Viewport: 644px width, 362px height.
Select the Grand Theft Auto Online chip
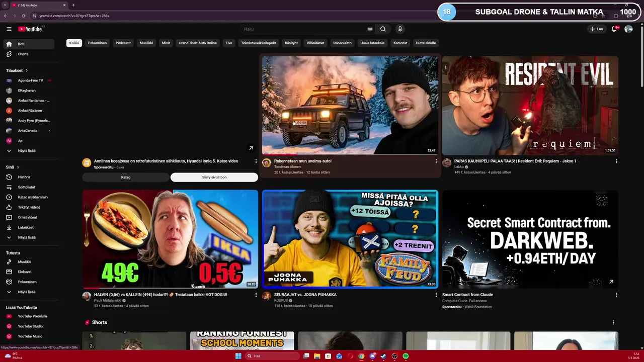coord(198,43)
